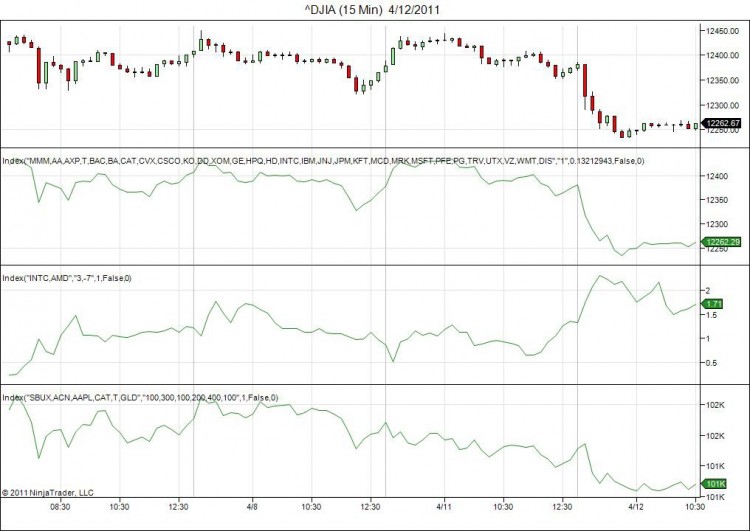This screenshot has height=531, width=750.
Task: Click the 12300.00 label in the candlestick panel
Action: point(722,105)
